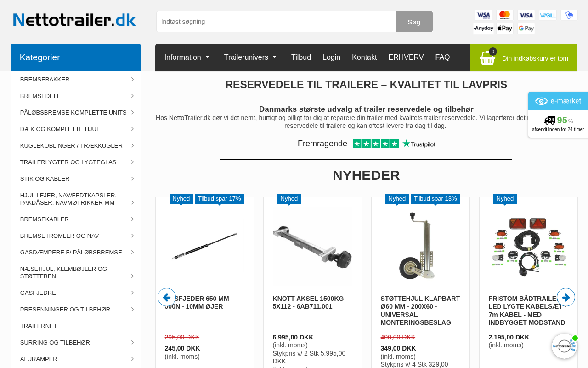Open the Information dropdown menu

coord(187,57)
